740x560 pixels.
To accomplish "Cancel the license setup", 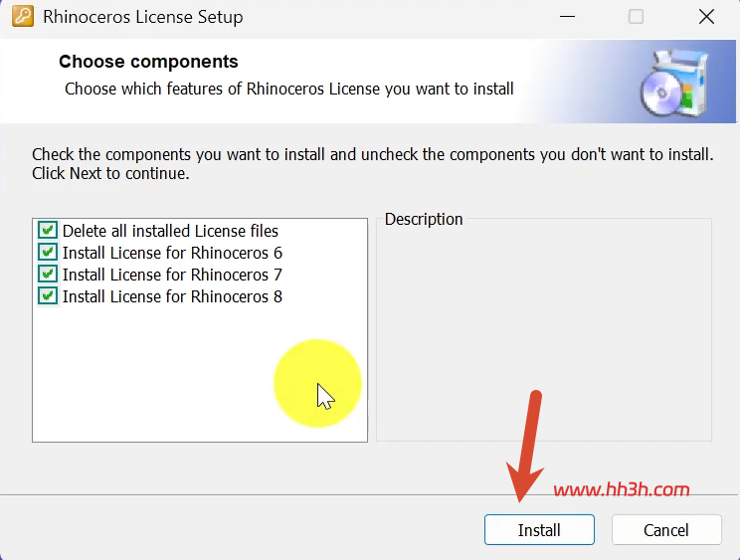I will 666,530.
